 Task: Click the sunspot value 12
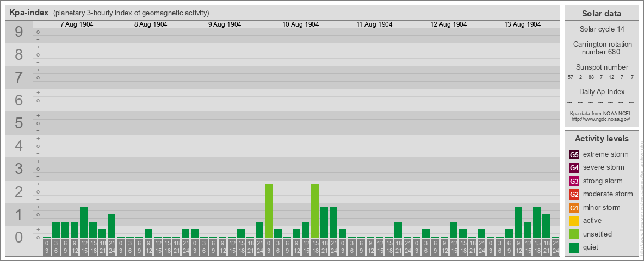(x=611, y=77)
